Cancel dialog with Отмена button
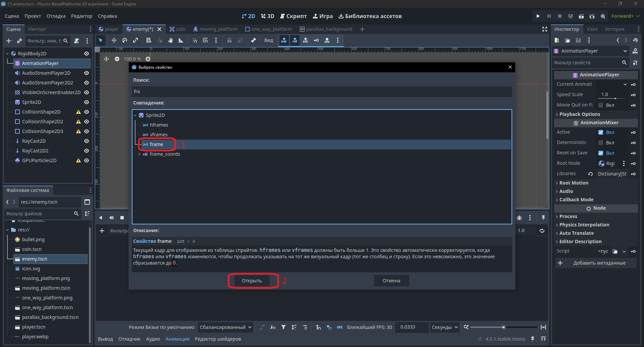This screenshot has width=644, height=347. point(391,281)
